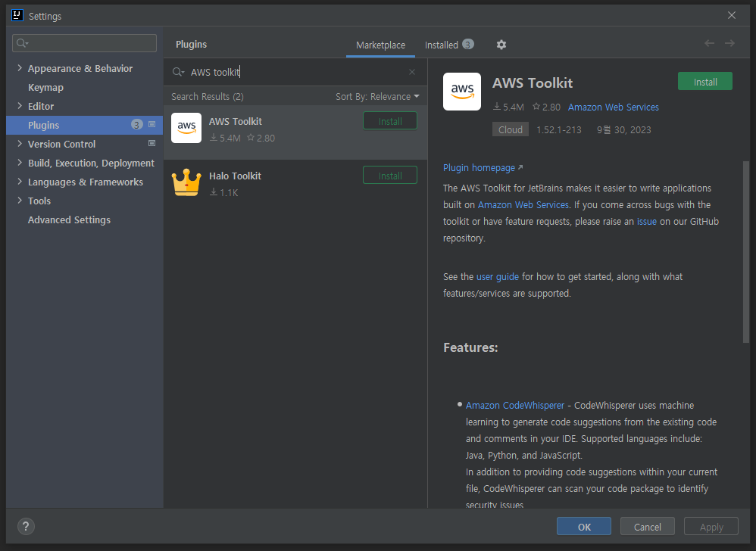Click the Halo Toolkit crown icon

tap(186, 182)
